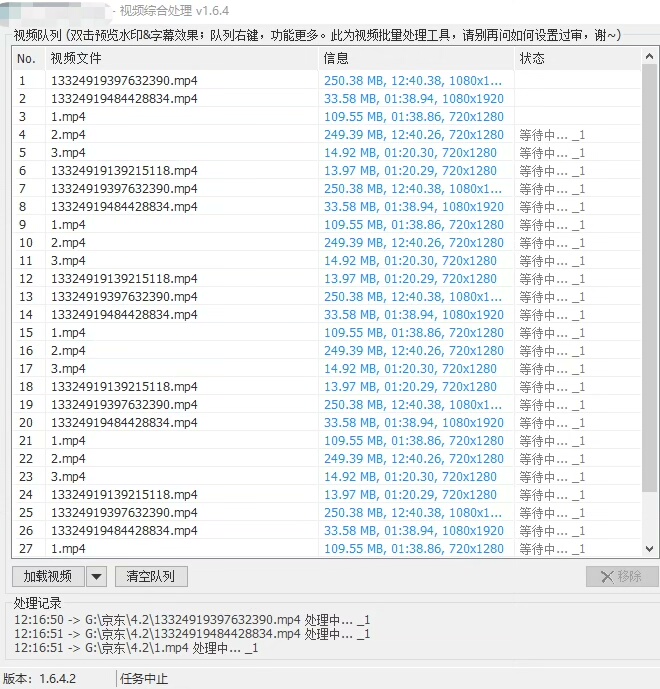Select row 23 file 3.mp4
660x689 pixels.
68,477
